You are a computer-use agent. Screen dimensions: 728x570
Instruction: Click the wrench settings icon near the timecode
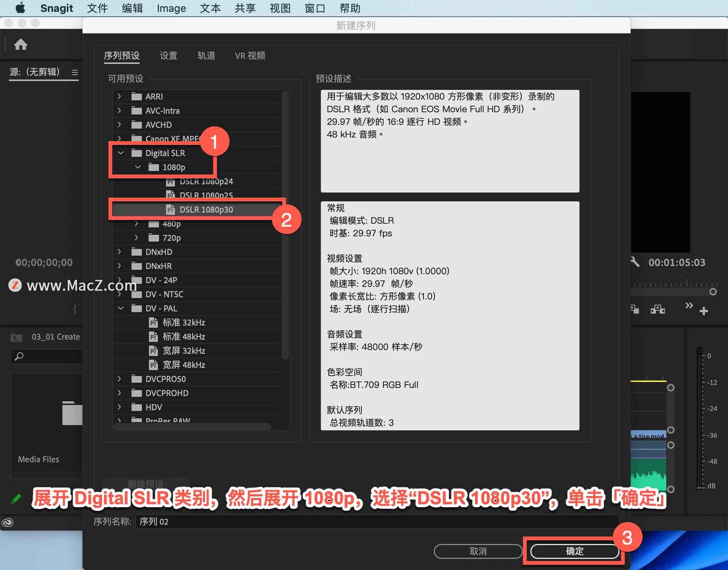point(634,262)
